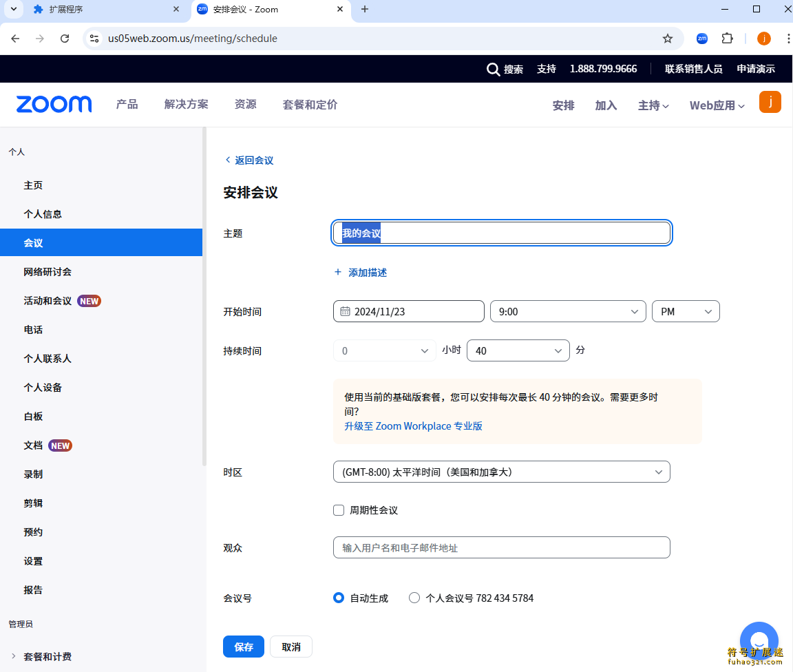Image resolution: width=793 pixels, height=672 pixels.
Task: Open Chrome profile avatar j
Action: click(x=763, y=39)
